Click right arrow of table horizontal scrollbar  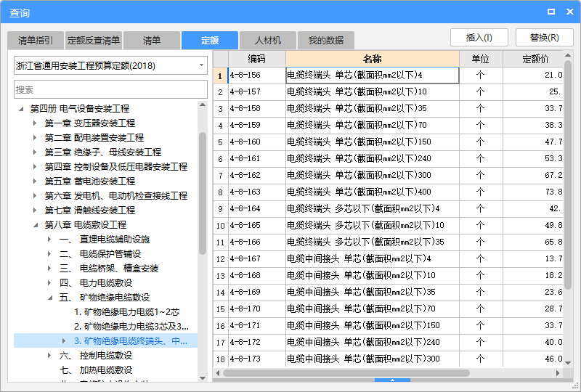click(x=558, y=373)
